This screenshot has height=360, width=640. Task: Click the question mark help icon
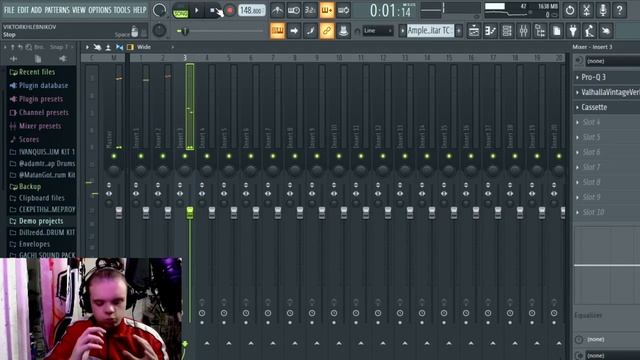click(620, 10)
